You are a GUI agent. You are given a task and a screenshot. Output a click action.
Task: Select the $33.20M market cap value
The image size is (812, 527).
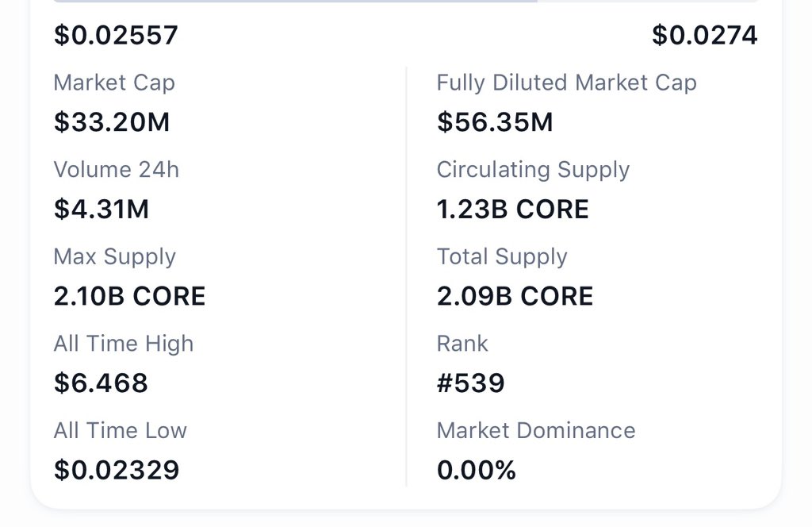(112, 122)
